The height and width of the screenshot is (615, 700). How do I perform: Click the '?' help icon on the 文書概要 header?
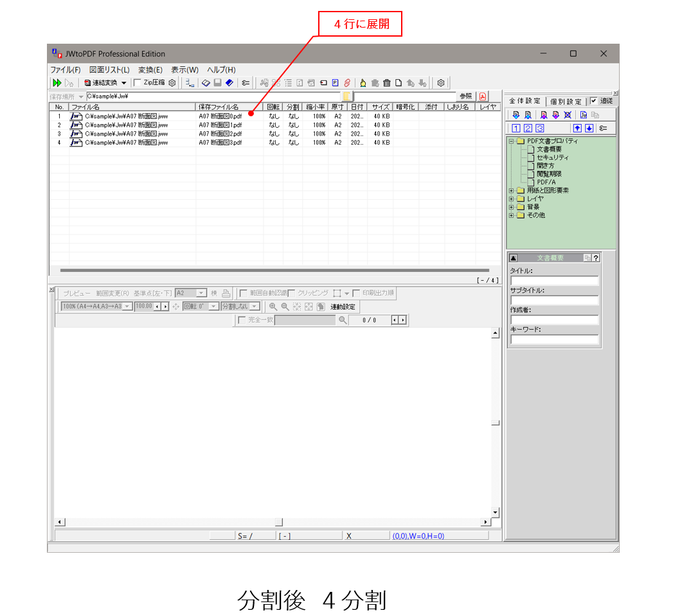(597, 257)
